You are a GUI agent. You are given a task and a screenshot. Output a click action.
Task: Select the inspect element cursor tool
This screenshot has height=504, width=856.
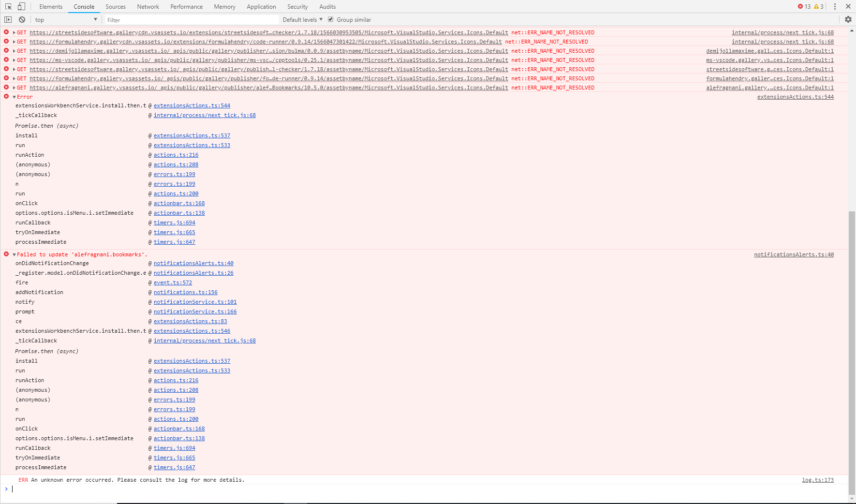(x=7, y=6)
